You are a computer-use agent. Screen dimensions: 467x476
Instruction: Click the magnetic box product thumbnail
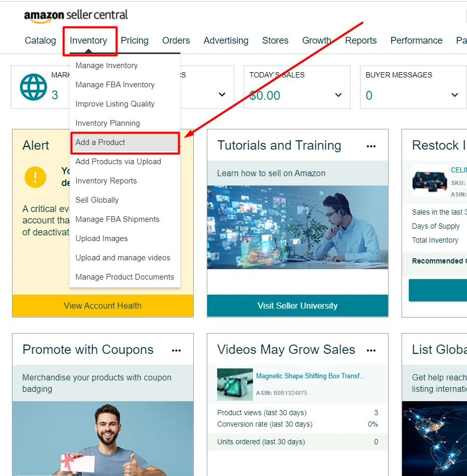[235, 385]
